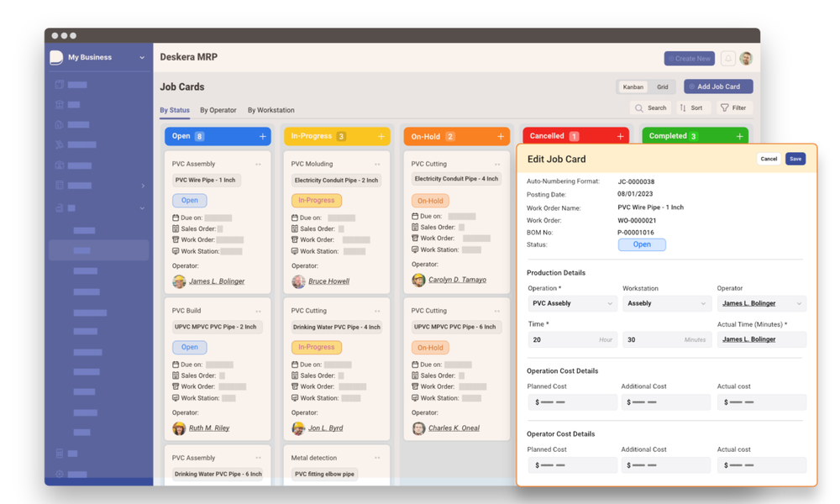Open Ruth M. Riley operator link

point(209,428)
